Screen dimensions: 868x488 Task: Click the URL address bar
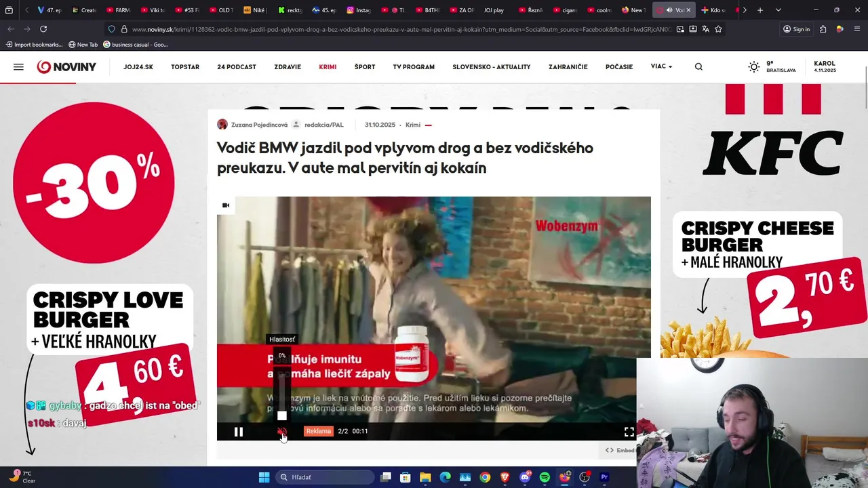click(400, 29)
